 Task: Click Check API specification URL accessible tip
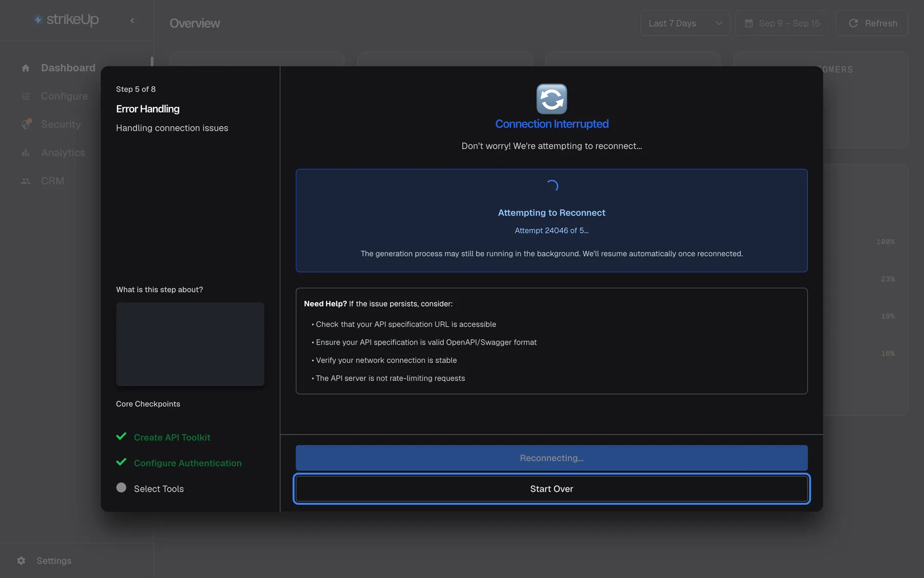(x=406, y=324)
